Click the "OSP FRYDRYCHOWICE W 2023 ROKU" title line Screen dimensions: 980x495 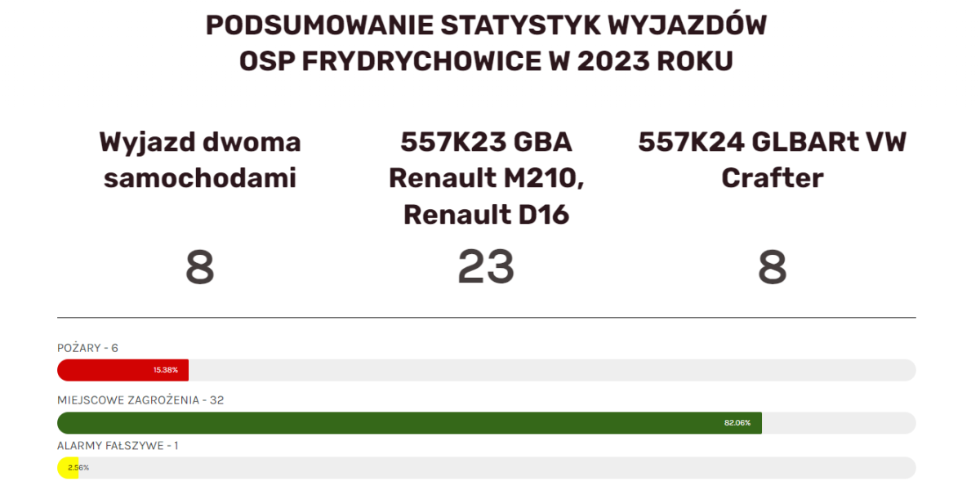(486, 61)
